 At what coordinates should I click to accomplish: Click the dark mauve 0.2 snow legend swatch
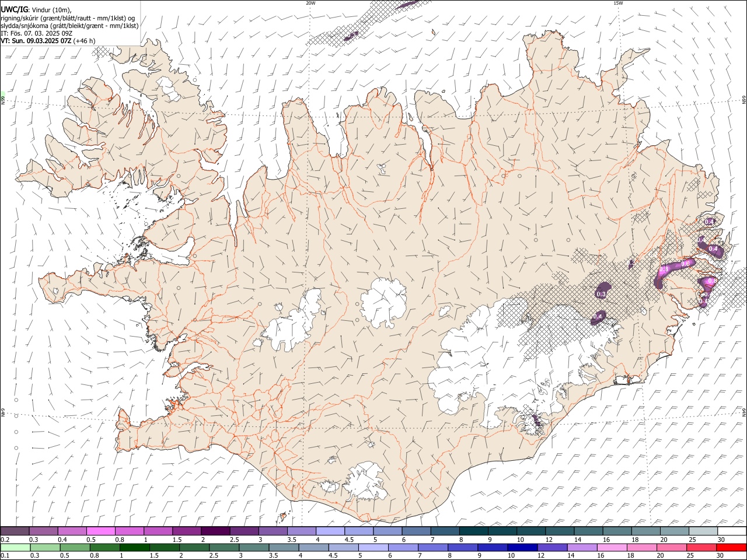click(15, 531)
